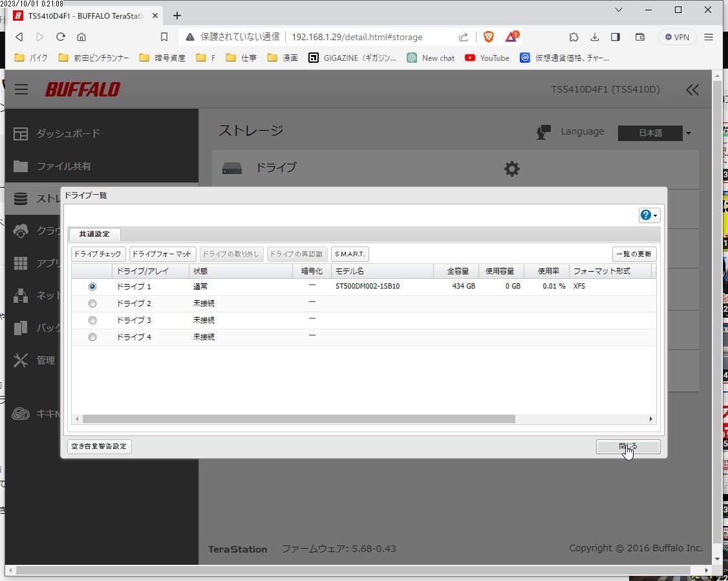This screenshot has height=581, width=728.
Task: Collapse the panel with the double chevron icon
Action: coord(692,90)
